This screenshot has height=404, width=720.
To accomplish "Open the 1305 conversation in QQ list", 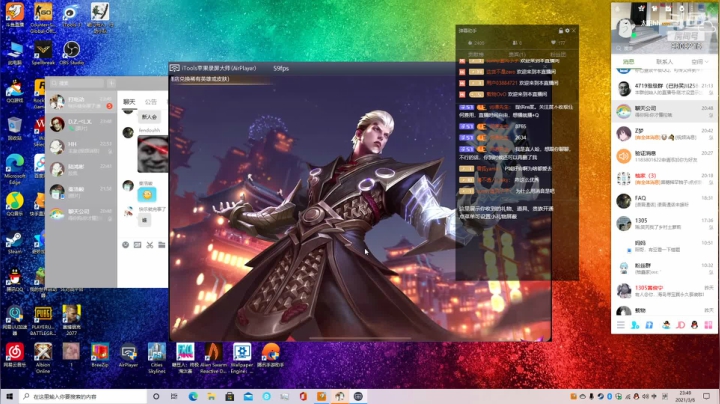I will point(664,224).
